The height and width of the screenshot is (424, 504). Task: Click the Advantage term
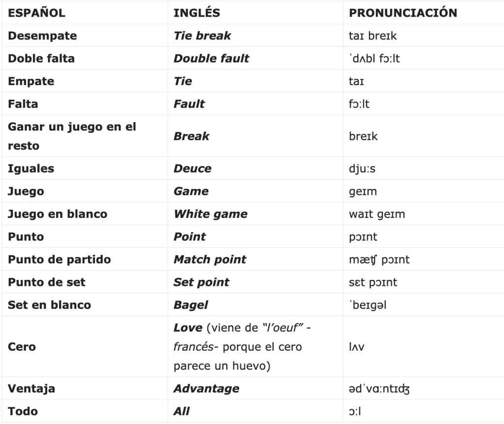click(x=206, y=389)
